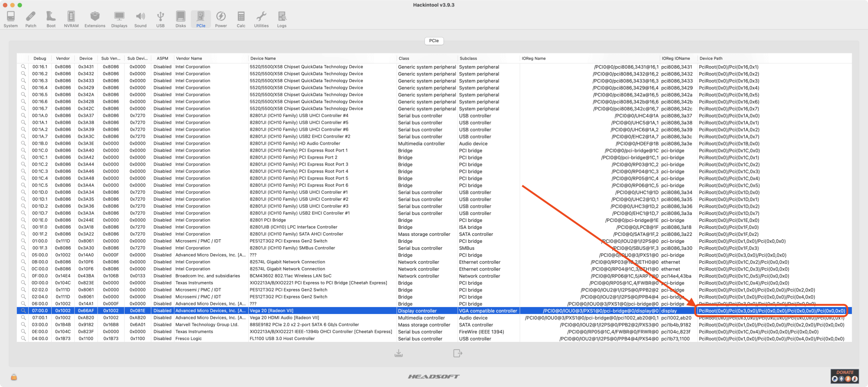The width and height of the screenshot is (868, 387).
Task: Open the Displays toolbar section
Action: click(119, 19)
